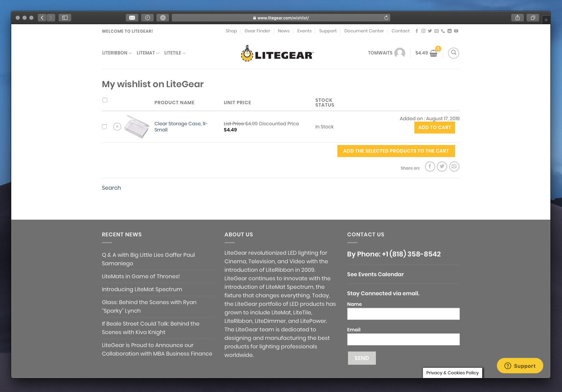Open the LinkedIn icon in header

450,31
